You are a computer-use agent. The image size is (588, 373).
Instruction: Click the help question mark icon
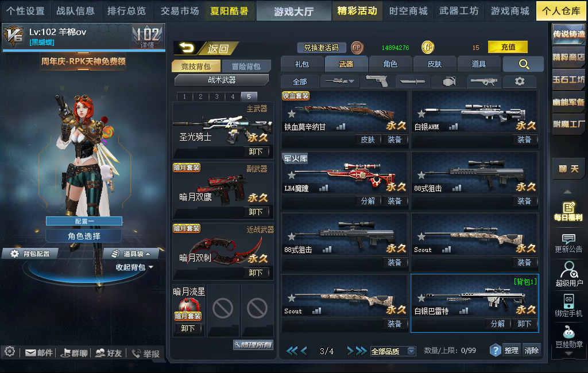(x=496, y=351)
